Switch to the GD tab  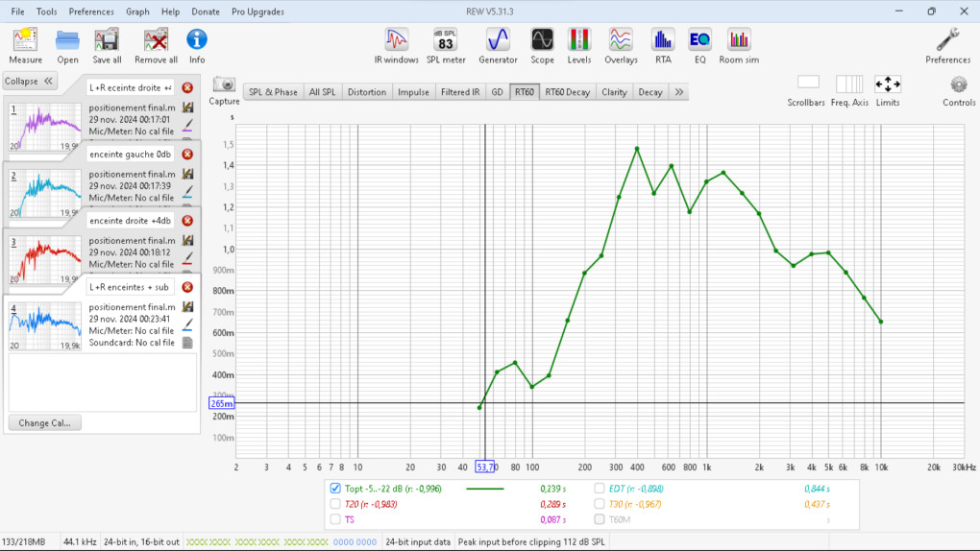497,92
